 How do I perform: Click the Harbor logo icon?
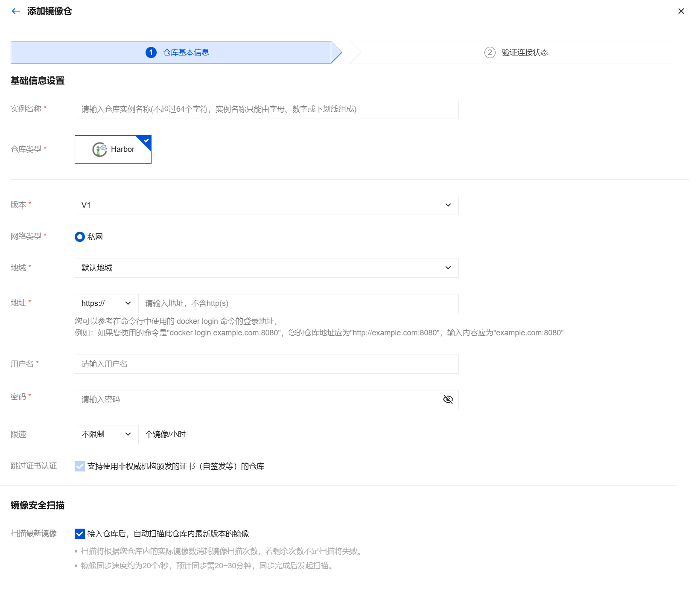(x=99, y=149)
